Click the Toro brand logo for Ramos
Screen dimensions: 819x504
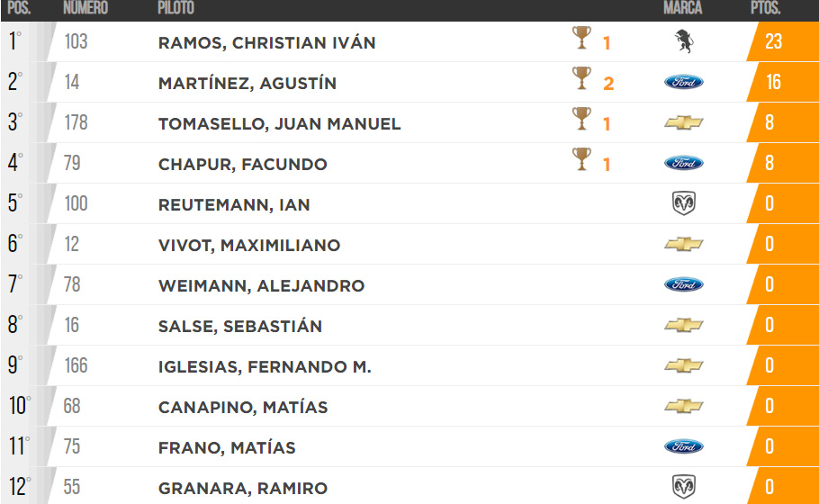click(x=684, y=41)
